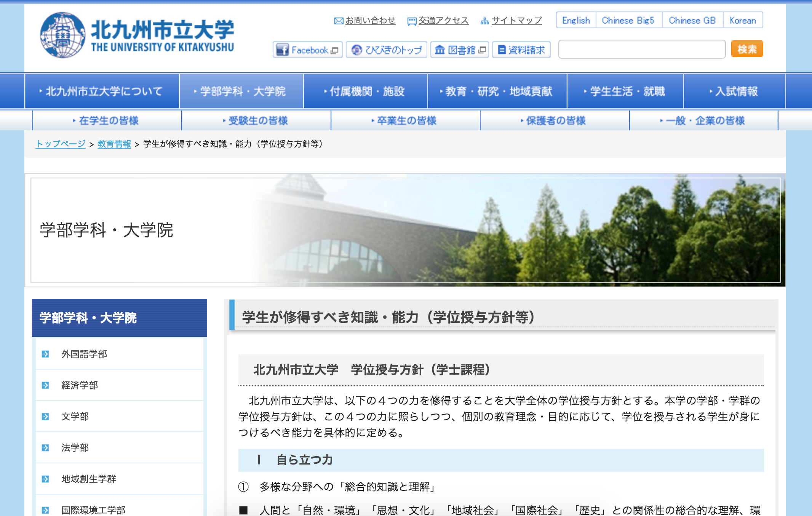Expand the 付属機関・施設 navigation menu
Viewport: 812px width, 516px height.
(x=365, y=91)
